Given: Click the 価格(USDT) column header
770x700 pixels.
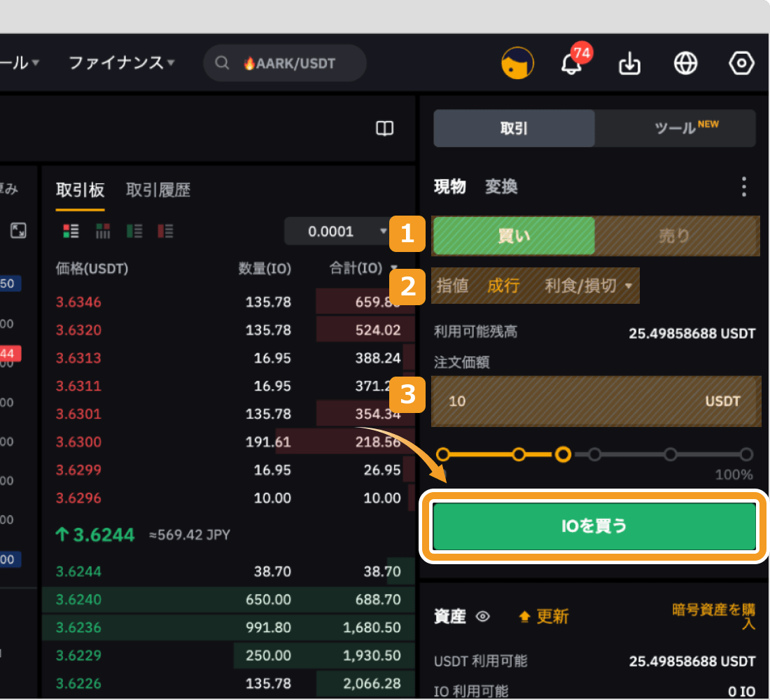Looking at the screenshot, I should pyautogui.click(x=92, y=268).
